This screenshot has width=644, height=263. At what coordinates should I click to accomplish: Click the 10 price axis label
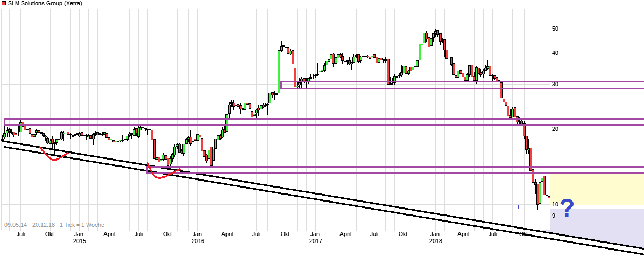[x=555, y=204]
